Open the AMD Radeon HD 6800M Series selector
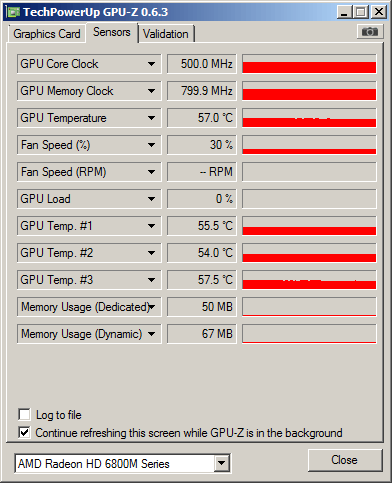Viewport: 392px width, 483px height. click(x=122, y=463)
